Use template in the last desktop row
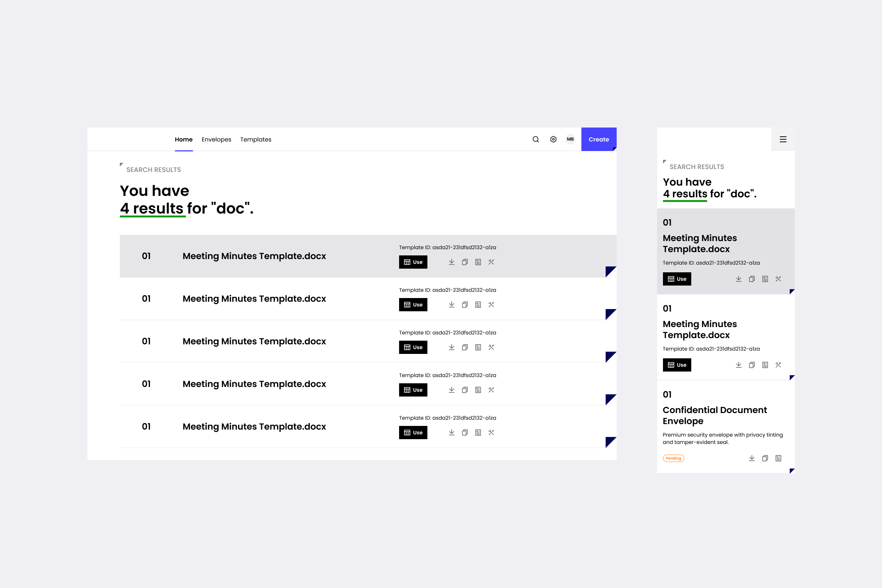The width and height of the screenshot is (882, 588). coord(413,433)
